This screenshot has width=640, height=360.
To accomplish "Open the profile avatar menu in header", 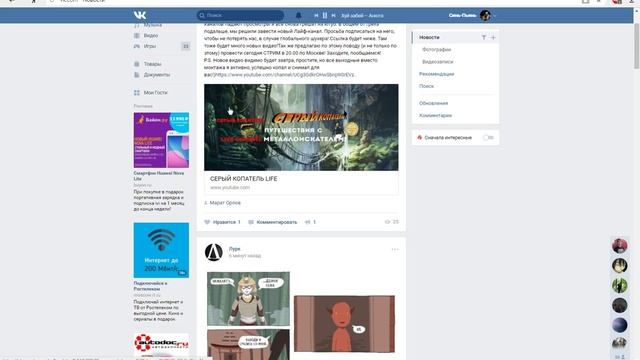I will pyautogui.click(x=485, y=16).
